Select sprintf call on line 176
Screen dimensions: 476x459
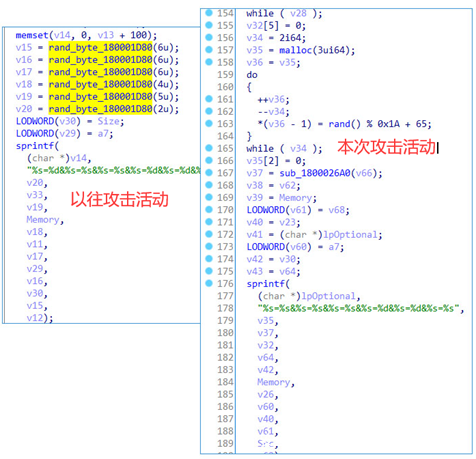tap(265, 284)
